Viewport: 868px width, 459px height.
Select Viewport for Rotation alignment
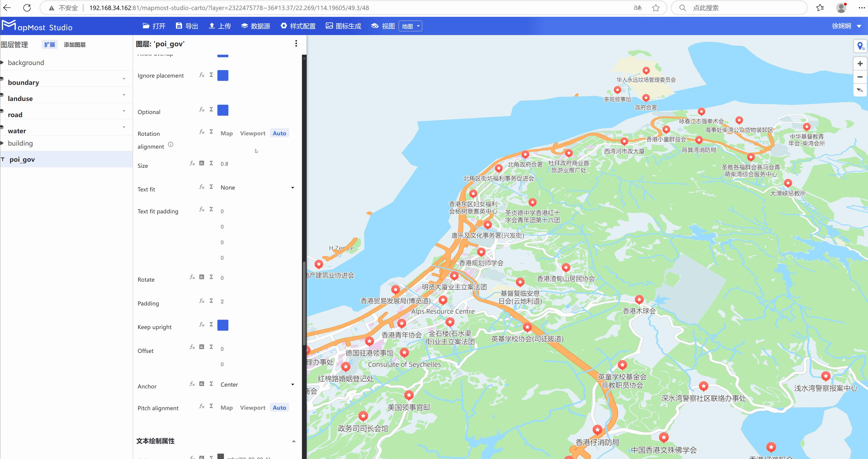point(252,133)
